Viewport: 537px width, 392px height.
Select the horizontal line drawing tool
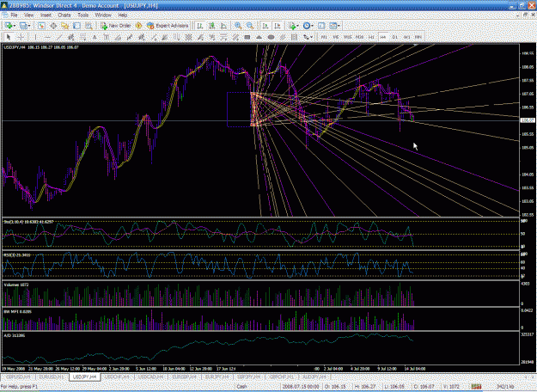[47, 37]
